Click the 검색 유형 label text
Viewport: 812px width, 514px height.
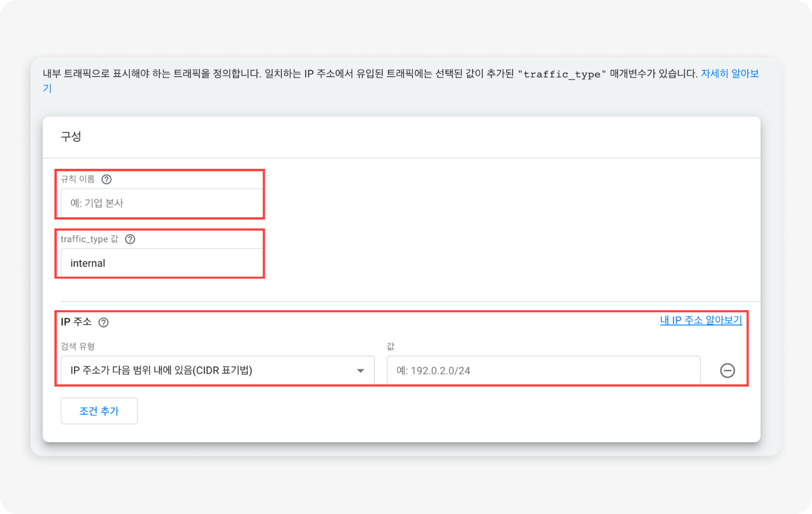[78, 346]
